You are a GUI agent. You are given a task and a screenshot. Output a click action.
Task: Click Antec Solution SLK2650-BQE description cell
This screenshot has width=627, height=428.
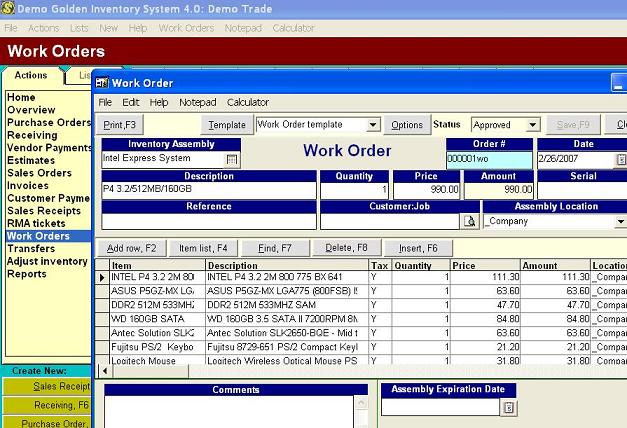tap(287, 333)
